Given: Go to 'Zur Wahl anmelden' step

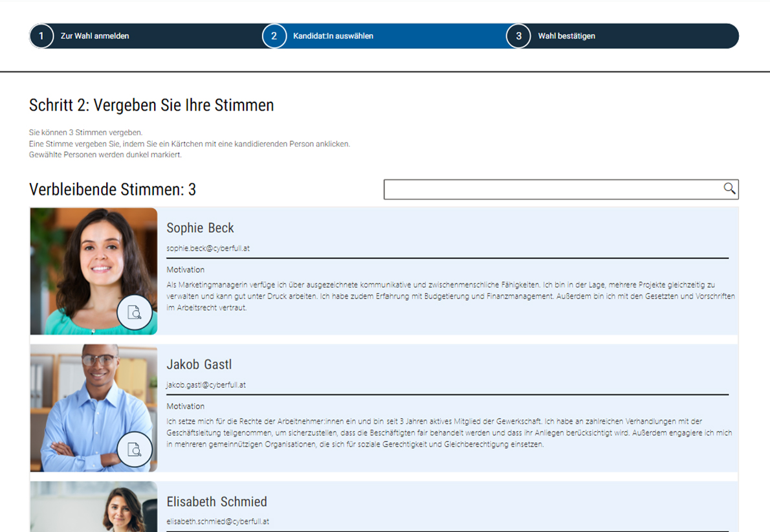Looking at the screenshot, I should 94,36.
